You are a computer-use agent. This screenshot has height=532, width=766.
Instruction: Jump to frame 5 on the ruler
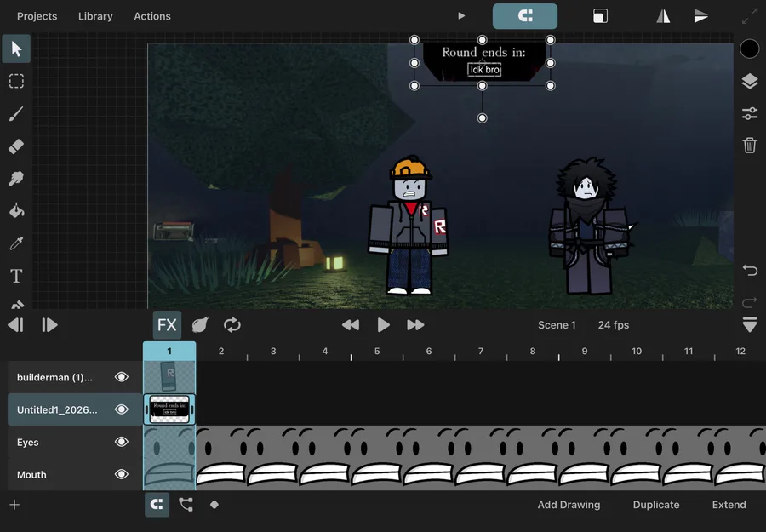(x=377, y=351)
